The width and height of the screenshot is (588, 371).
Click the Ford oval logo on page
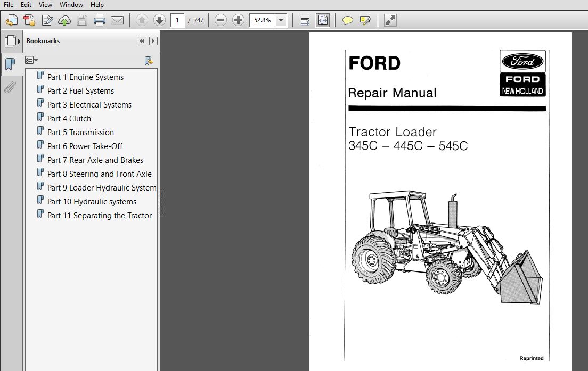(522, 61)
